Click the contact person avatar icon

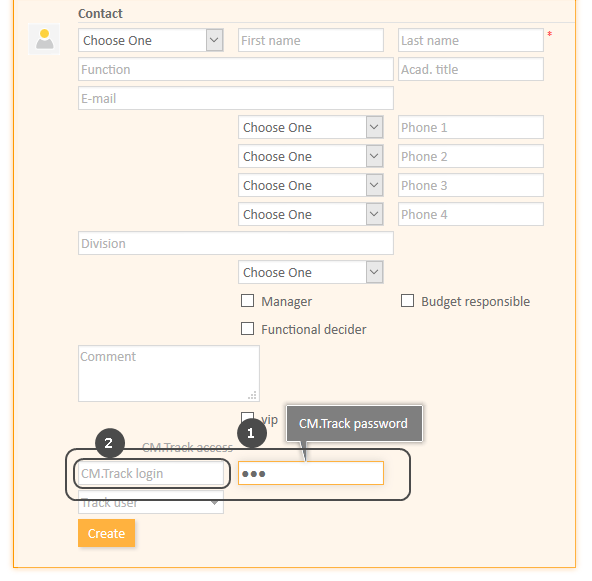pos(44,39)
